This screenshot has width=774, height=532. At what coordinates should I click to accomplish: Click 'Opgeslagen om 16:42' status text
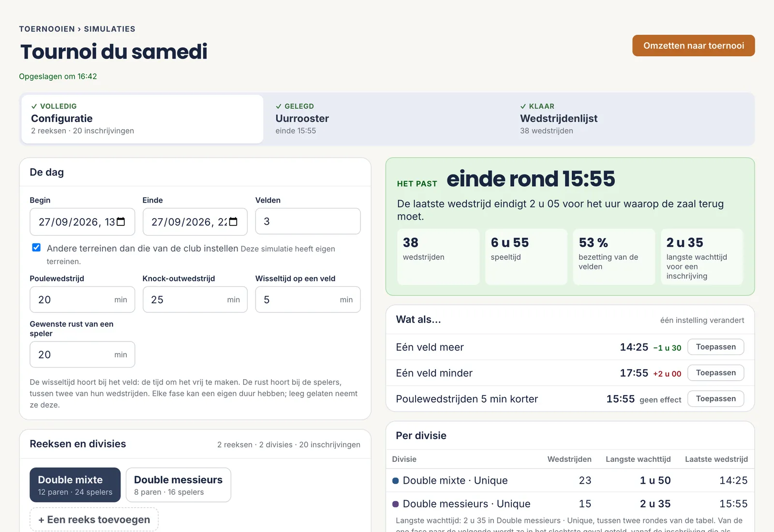pos(58,76)
